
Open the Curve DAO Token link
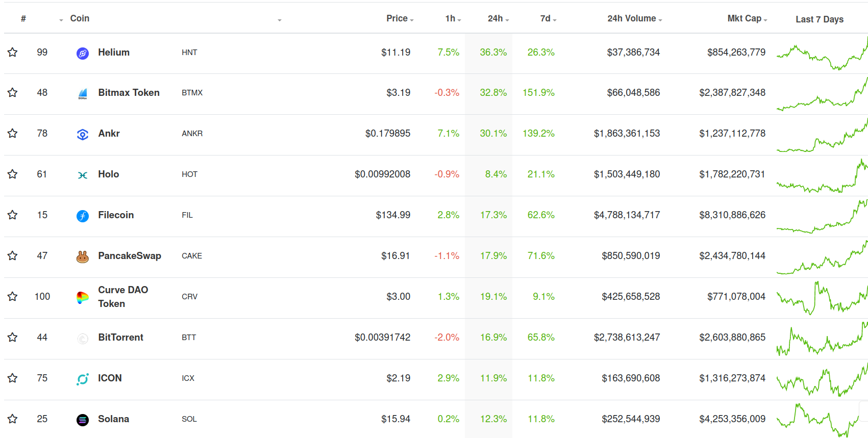(123, 297)
